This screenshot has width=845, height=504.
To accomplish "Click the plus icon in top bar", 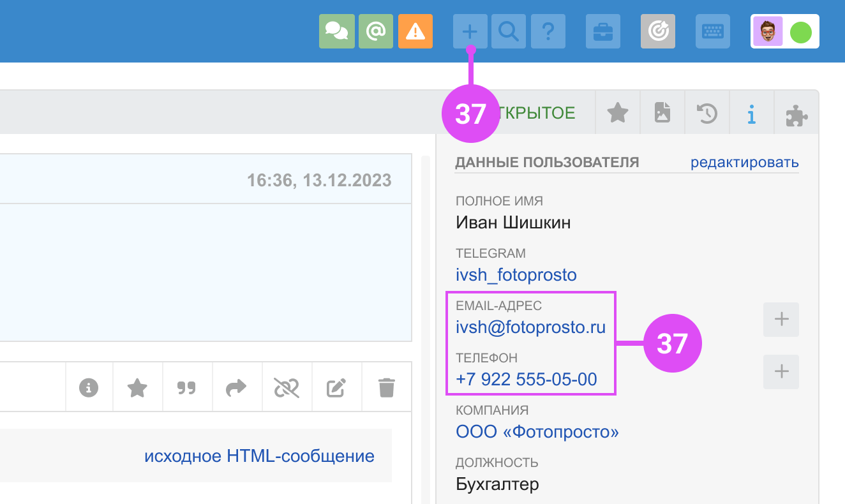I will point(470,31).
